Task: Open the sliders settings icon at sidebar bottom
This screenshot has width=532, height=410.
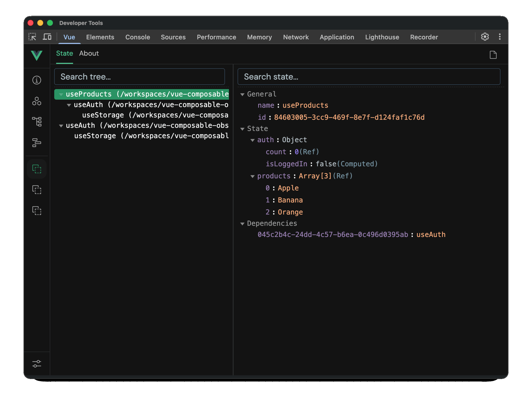Action: click(x=37, y=364)
